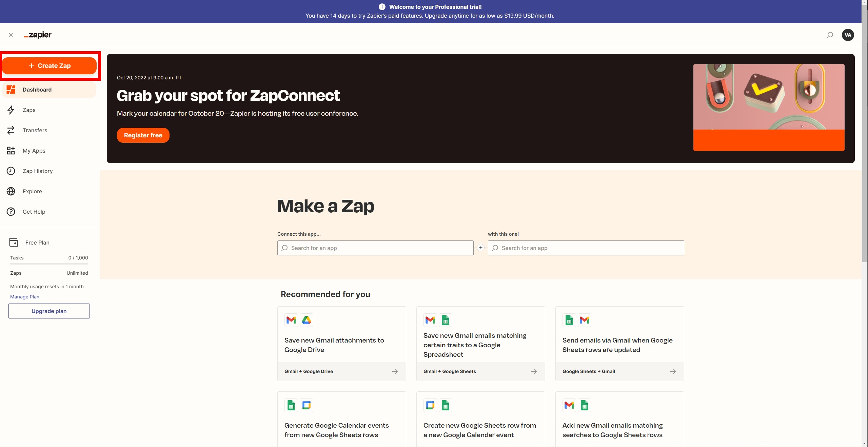Collapse the sidebar with the X icon
This screenshot has width=868, height=447.
click(11, 35)
